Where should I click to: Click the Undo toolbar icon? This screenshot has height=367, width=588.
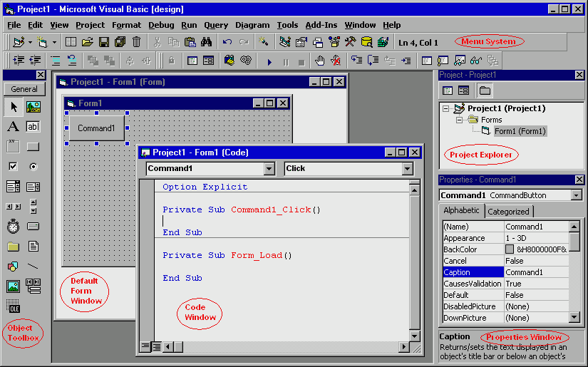tap(227, 42)
